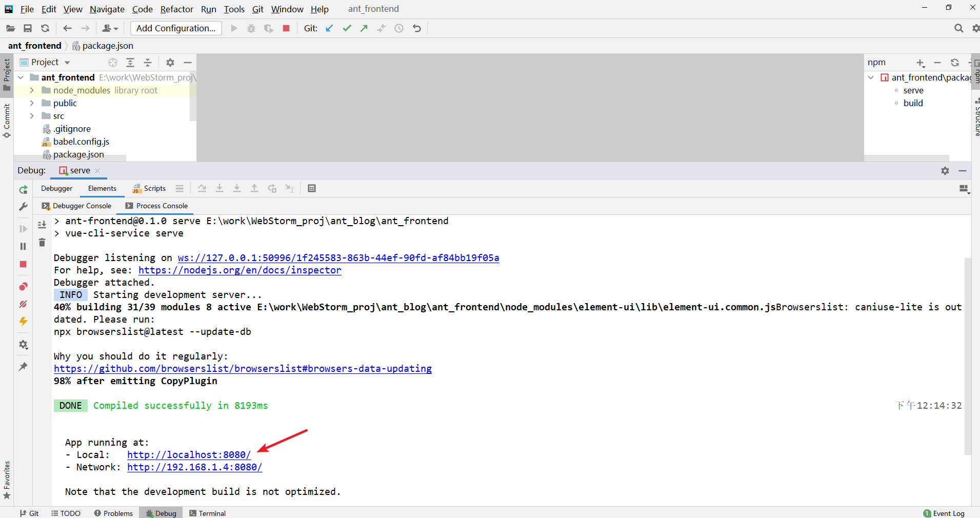Switch to Debugger Console tab
The height and width of the screenshot is (518, 980).
(x=77, y=206)
